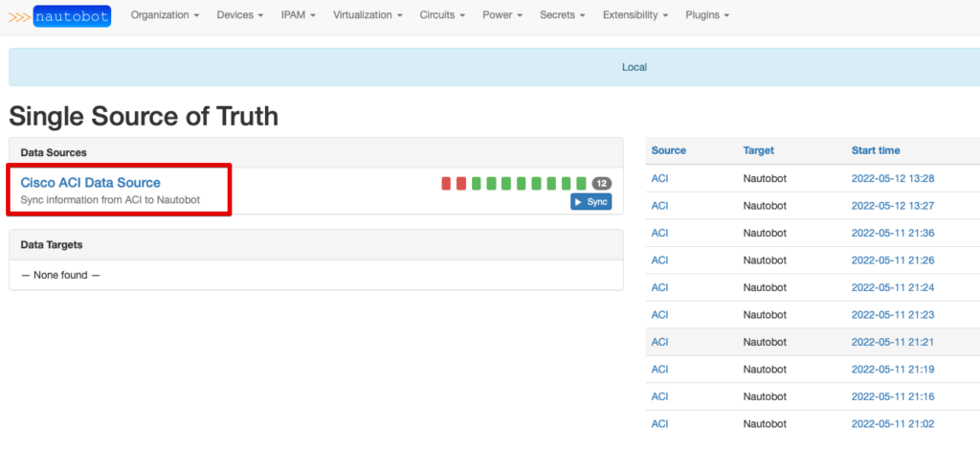This screenshot has width=980, height=451.
Task: Click ACI source in the 21:36 row
Action: tap(659, 233)
